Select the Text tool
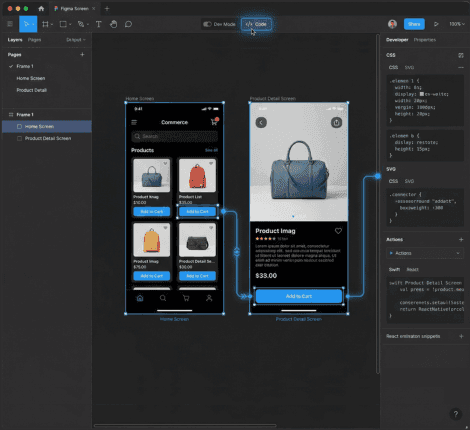 99,24
